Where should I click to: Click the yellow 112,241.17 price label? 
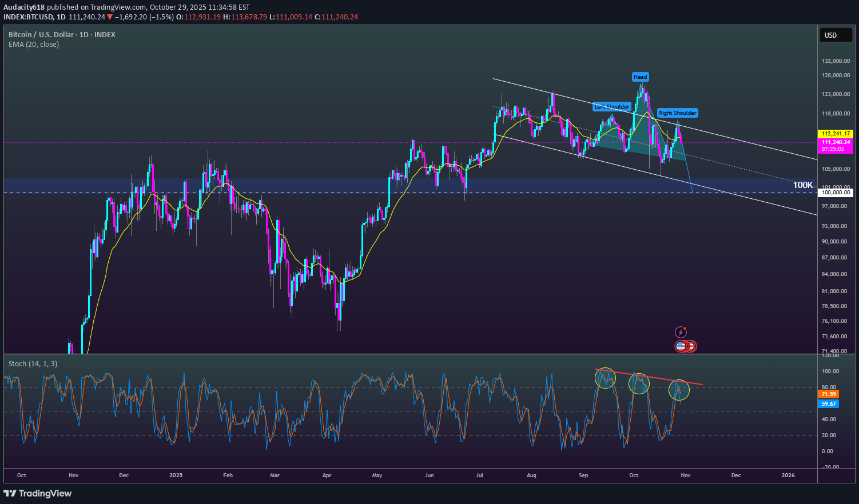835,133
